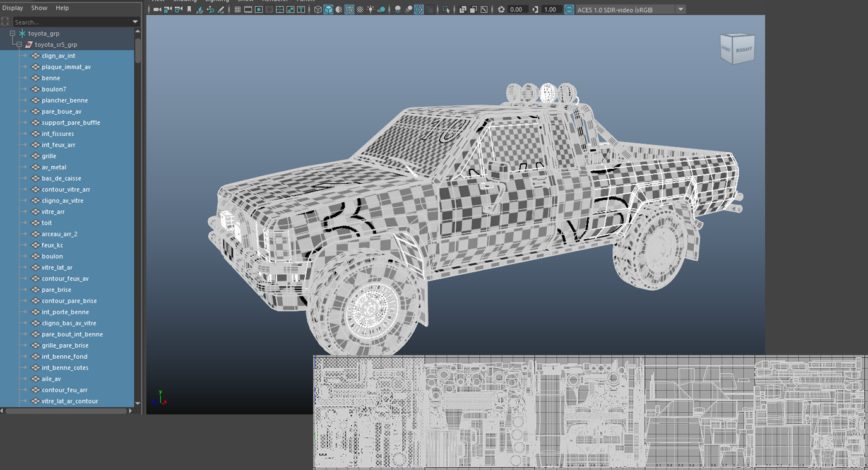The width and height of the screenshot is (868, 470).
Task: Click the Bookmarks icon in panel toolbar
Action: [x=189, y=9]
